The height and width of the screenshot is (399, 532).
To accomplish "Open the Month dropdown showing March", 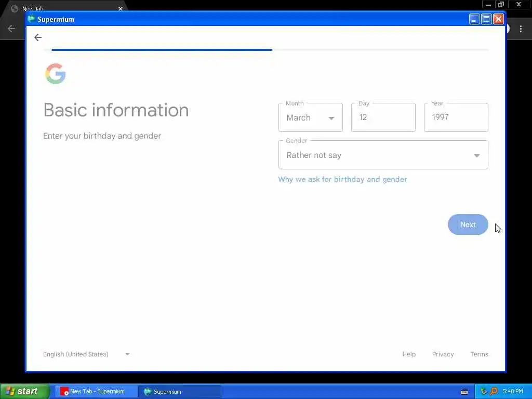I will point(311,117).
